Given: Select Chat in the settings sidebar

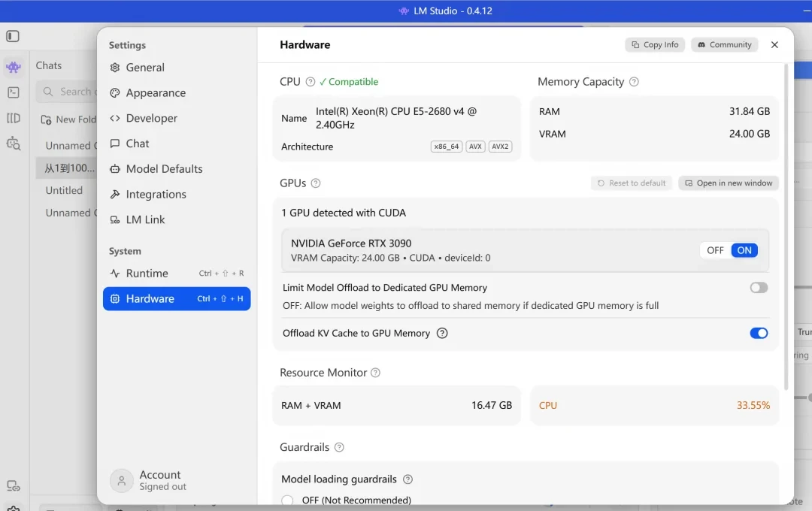Looking at the screenshot, I should pos(177,144).
